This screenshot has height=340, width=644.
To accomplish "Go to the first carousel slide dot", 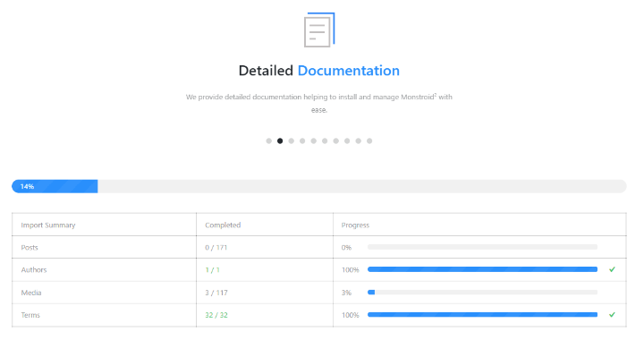I will pyautogui.click(x=268, y=140).
